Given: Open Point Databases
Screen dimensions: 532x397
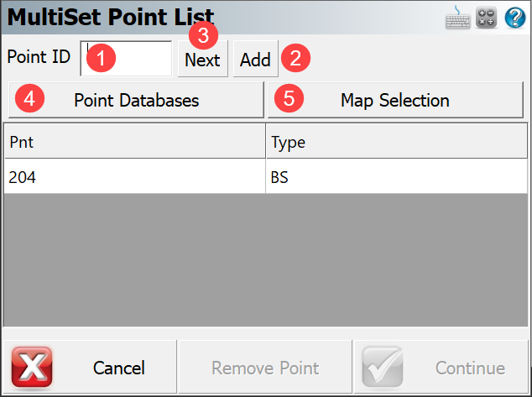Looking at the screenshot, I should [x=136, y=100].
